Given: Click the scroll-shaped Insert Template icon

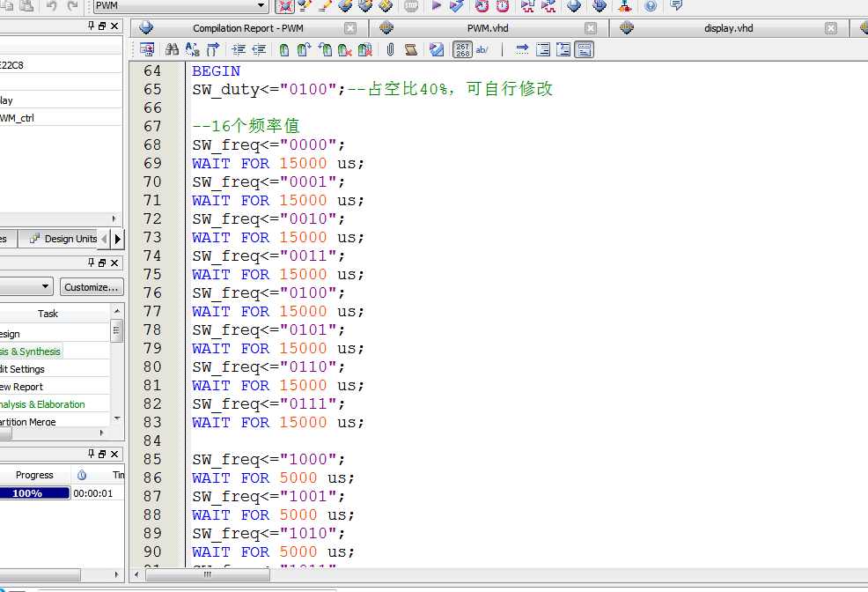Looking at the screenshot, I should pyautogui.click(x=411, y=50).
